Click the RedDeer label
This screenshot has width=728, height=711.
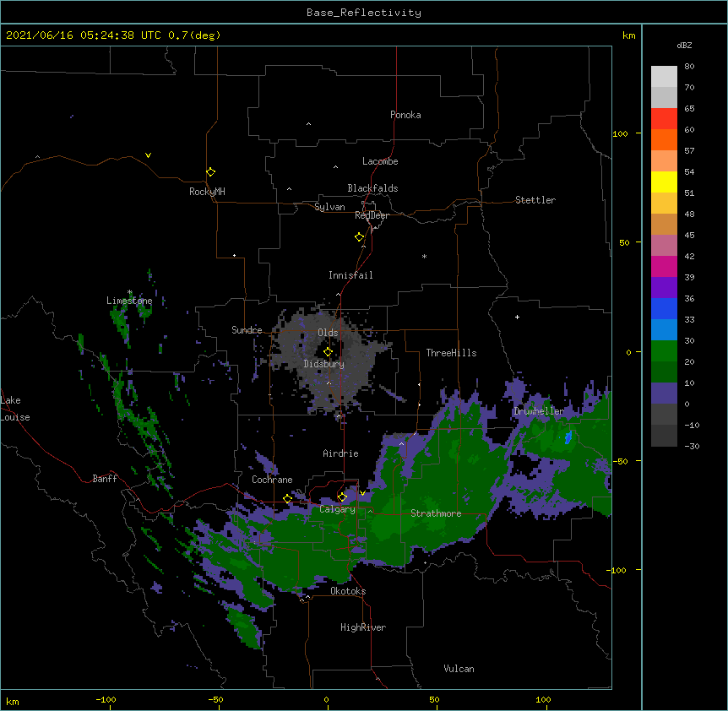click(372, 215)
